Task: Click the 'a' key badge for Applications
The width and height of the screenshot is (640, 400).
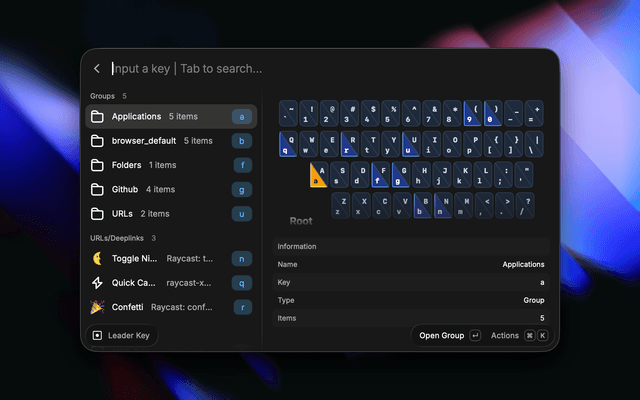Action: click(242, 117)
